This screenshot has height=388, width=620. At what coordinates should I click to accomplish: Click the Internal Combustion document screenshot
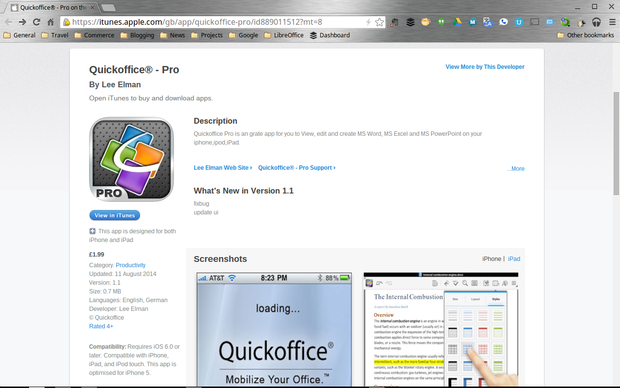point(441,329)
